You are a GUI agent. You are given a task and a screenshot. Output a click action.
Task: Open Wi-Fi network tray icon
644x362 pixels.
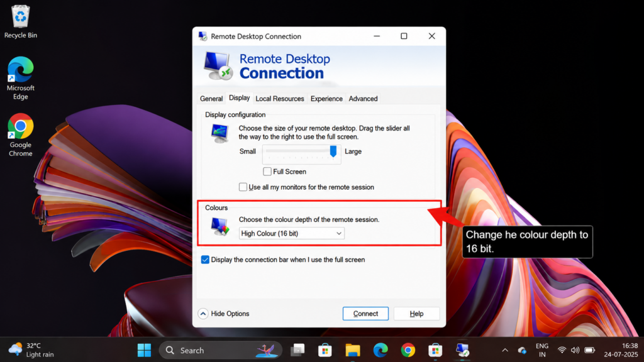(x=562, y=350)
